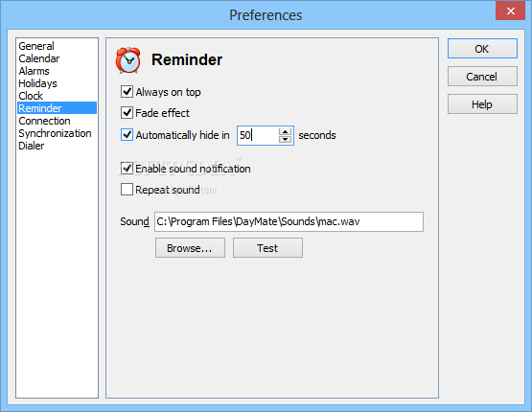
Task: Turn off Enable sound notification
Action: click(x=127, y=169)
